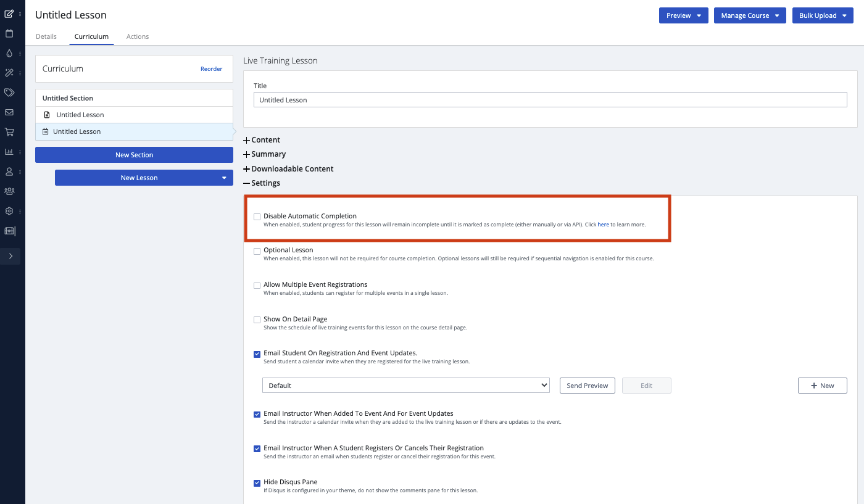This screenshot has width=864, height=504.
Task: Open the droplet icon in the sidebar
Action: (9, 53)
